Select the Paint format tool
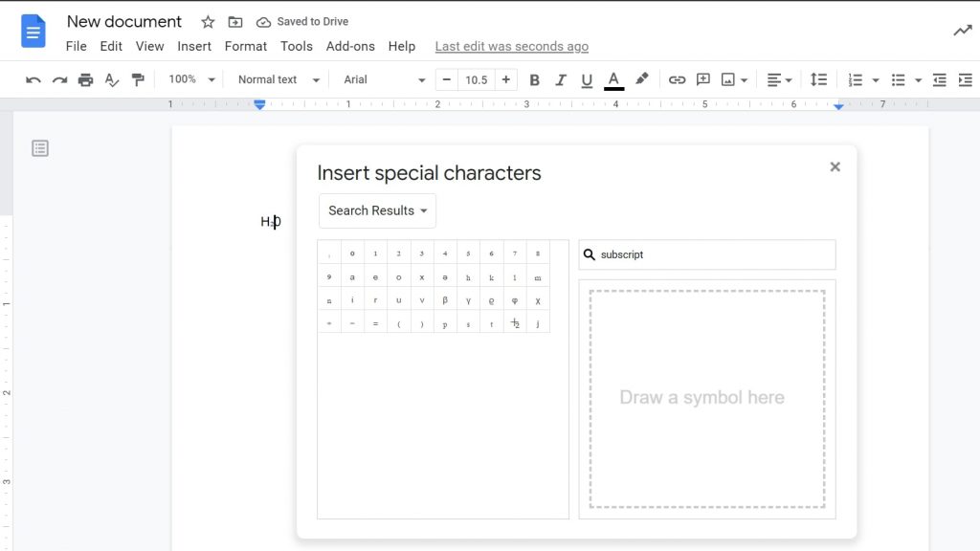 click(138, 79)
